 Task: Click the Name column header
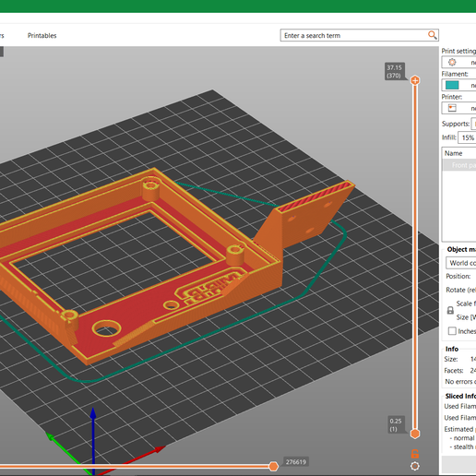(453, 153)
